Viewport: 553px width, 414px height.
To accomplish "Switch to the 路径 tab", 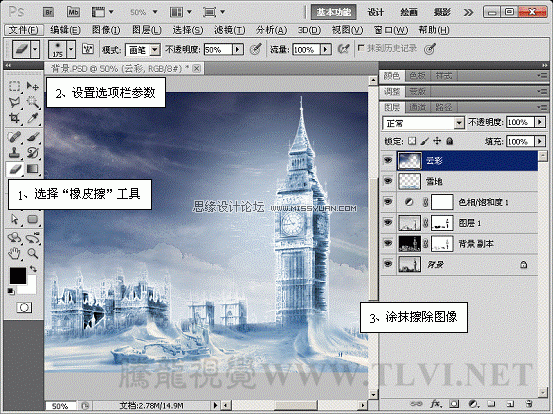I will [x=444, y=107].
